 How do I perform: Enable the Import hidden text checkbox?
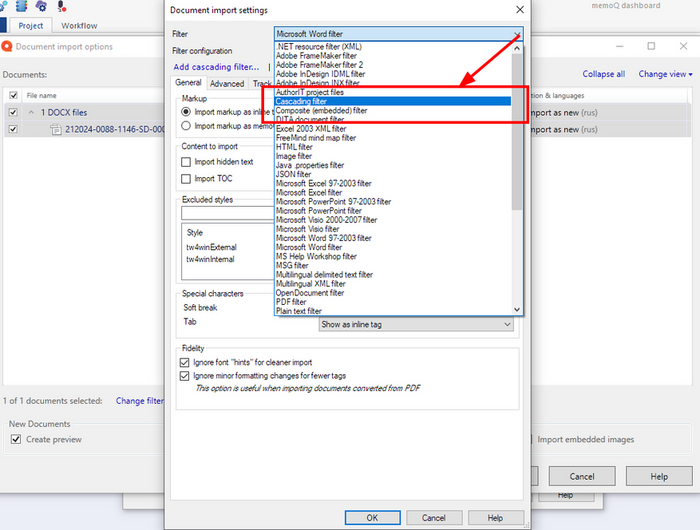[186, 162]
